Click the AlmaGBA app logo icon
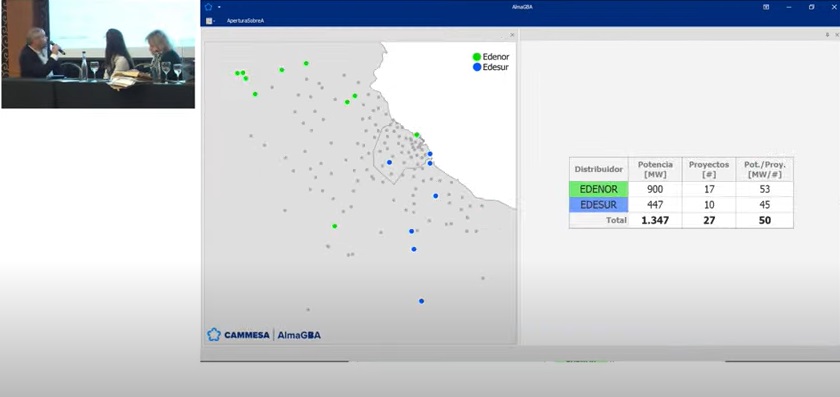This screenshot has width=840, height=397. (208, 7)
